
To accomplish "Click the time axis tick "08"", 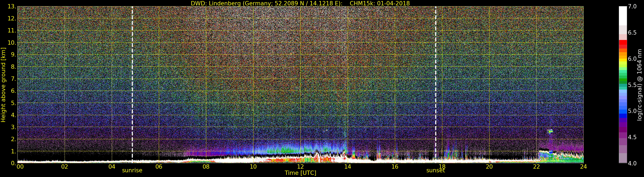I will coord(206,167).
